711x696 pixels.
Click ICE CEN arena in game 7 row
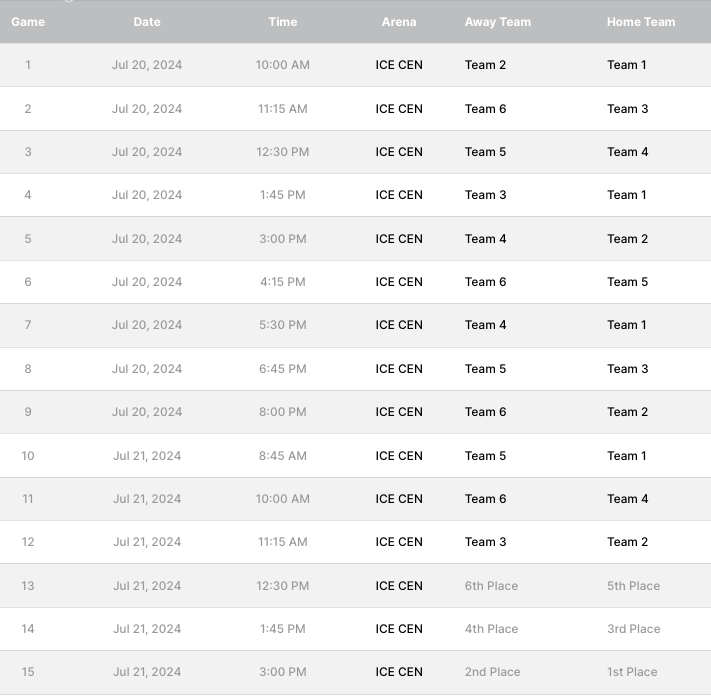tap(399, 325)
